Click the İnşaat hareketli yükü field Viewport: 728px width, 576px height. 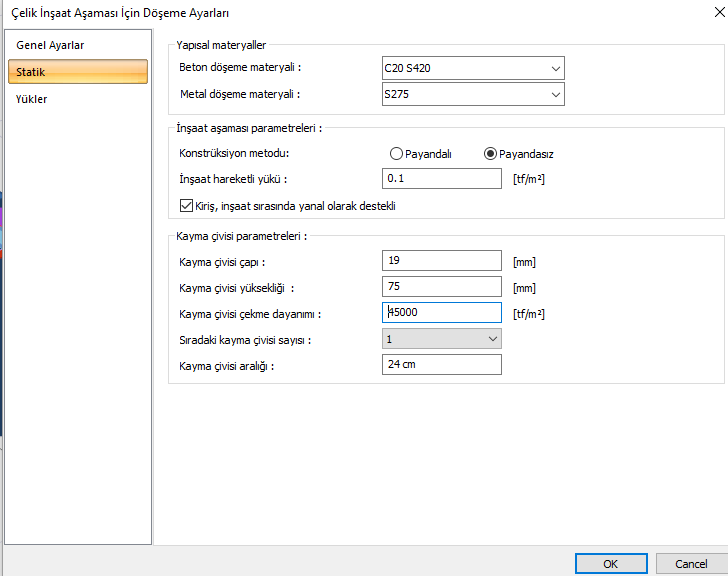click(441, 179)
